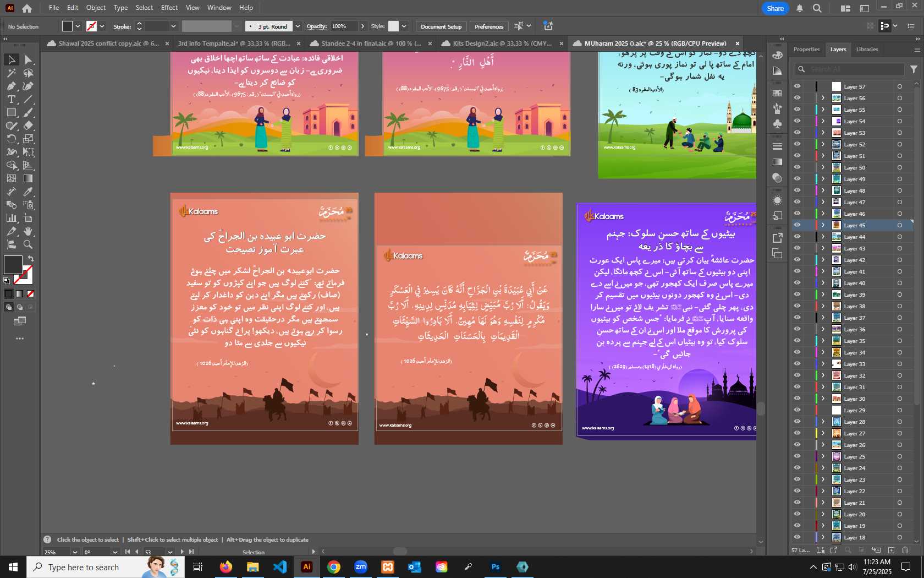
Task: Click the Layer 29 color target circle
Action: click(x=900, y=410)
